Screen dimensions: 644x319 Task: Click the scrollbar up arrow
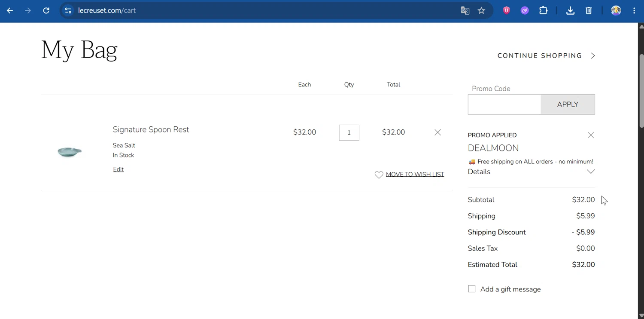641,27
